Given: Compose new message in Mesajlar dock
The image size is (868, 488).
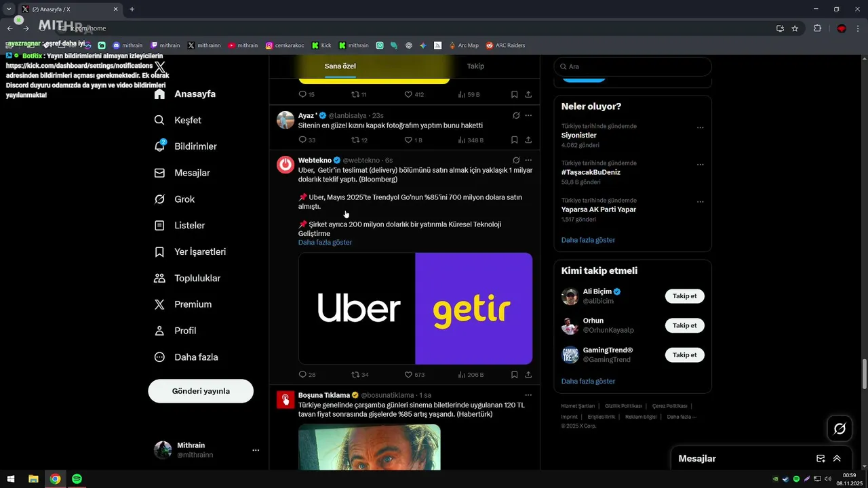Looking at the screenshot, I should click(x=821, y=459).
